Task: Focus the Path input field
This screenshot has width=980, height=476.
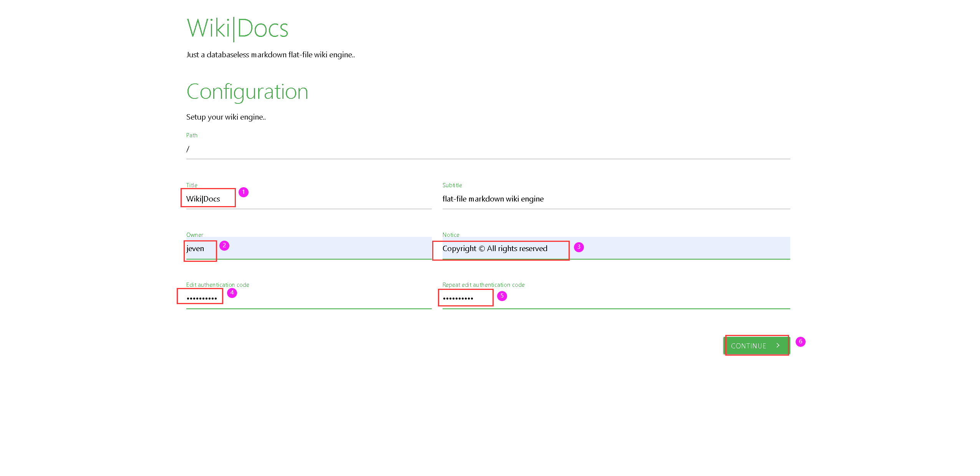Action: tap(488, 149)
